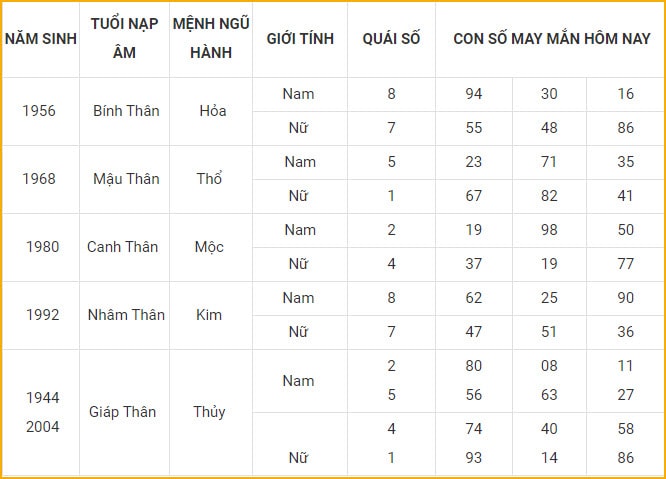Click the NĂM SINH column header

[x=41, y=39]
